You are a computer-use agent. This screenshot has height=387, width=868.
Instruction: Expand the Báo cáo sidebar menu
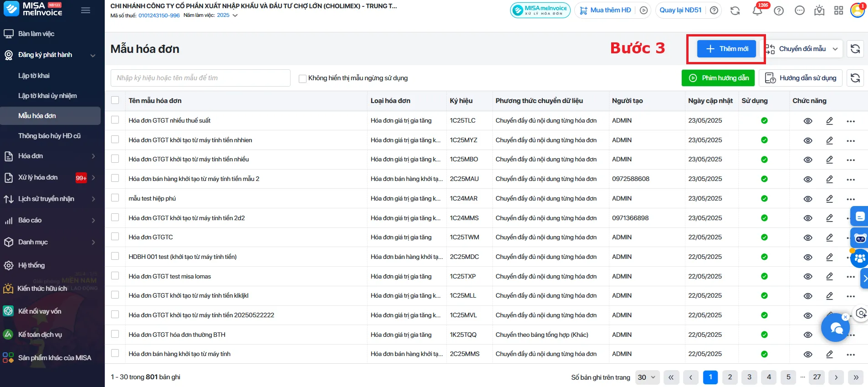click(50, 220)
